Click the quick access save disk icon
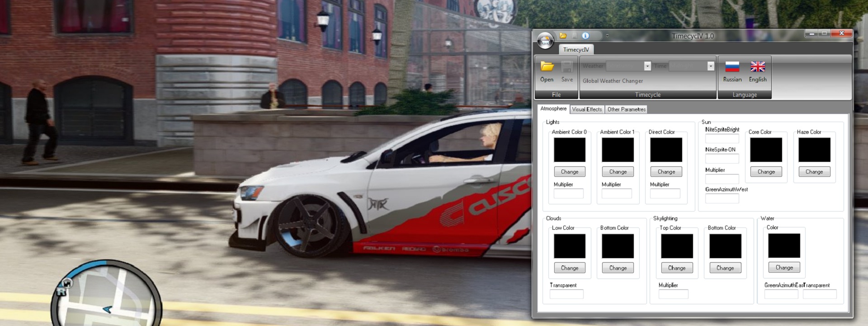This screenshot has width=868, height=326. [574, 36]
